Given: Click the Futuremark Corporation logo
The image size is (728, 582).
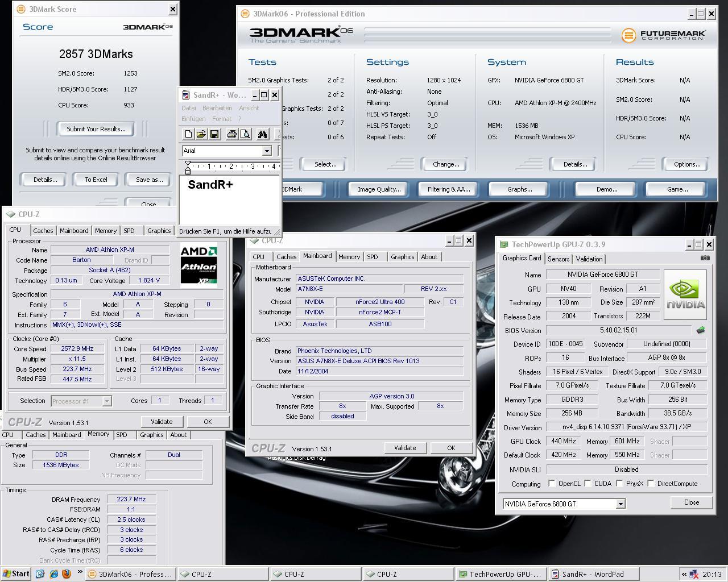Looking at the screenshot, I should pos(664,35).
